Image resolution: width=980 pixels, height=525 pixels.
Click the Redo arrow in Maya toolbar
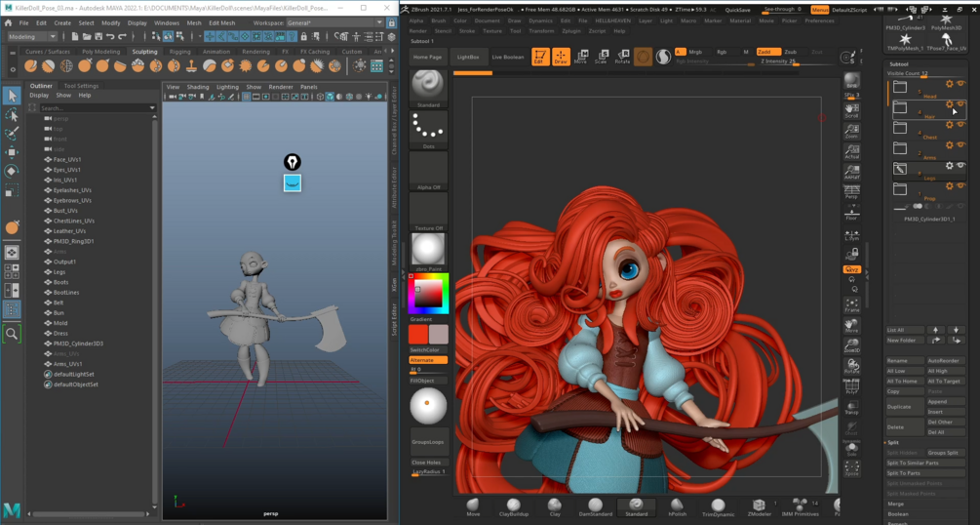click(x=122, y=37)
